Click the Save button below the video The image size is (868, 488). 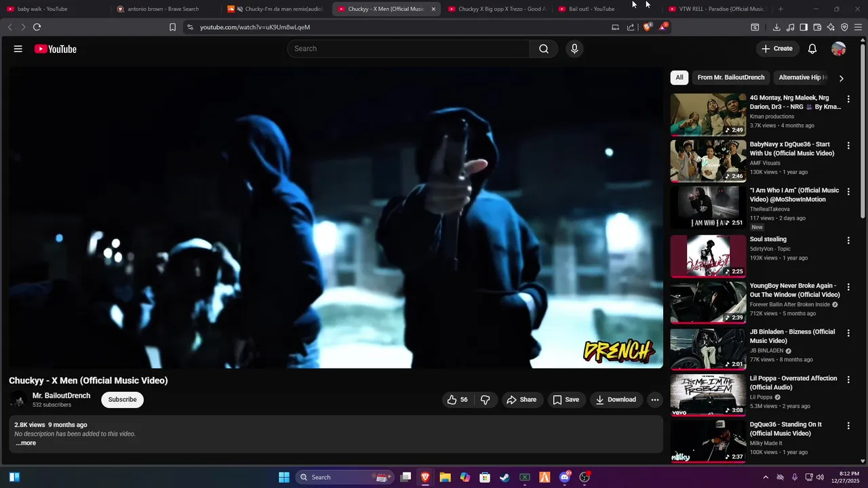pyautogui.click(x=566, y=400)
